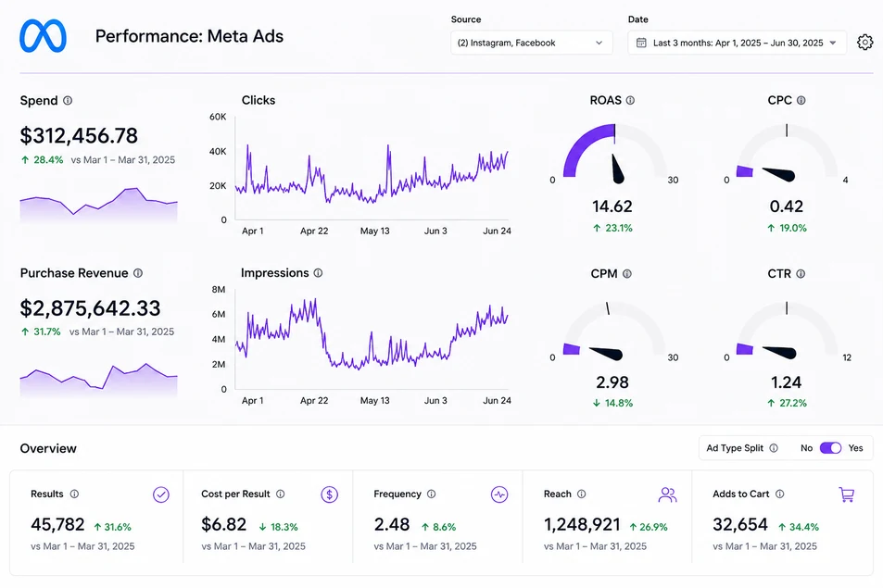Screen dimensions: 883x588
Task: Click the calendar icon in the Date field
Action: click(641, 43)
